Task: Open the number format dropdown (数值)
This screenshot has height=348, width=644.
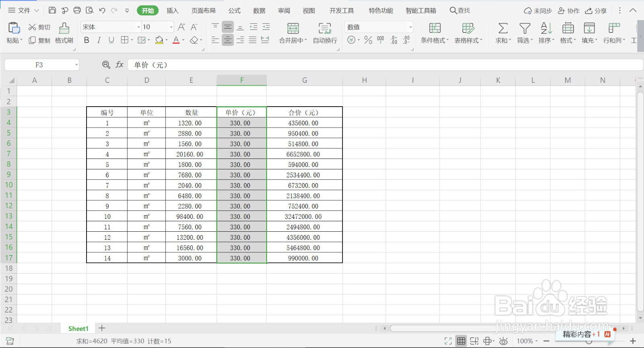Action: [x=410, y=27]
